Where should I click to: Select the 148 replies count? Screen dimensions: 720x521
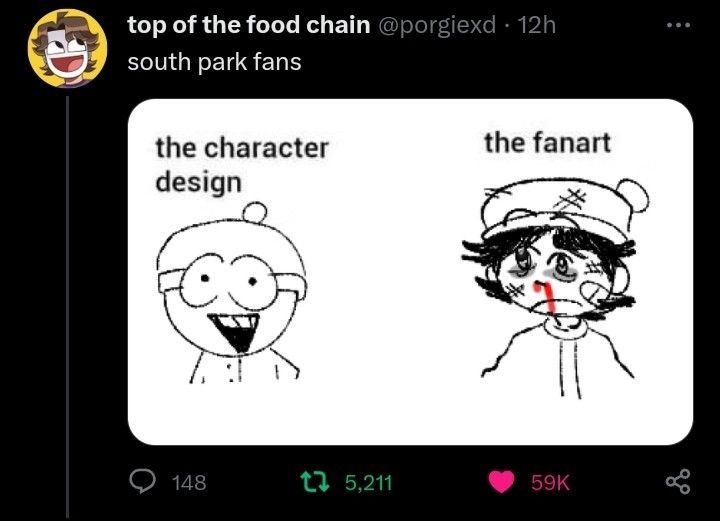point(189,482)
